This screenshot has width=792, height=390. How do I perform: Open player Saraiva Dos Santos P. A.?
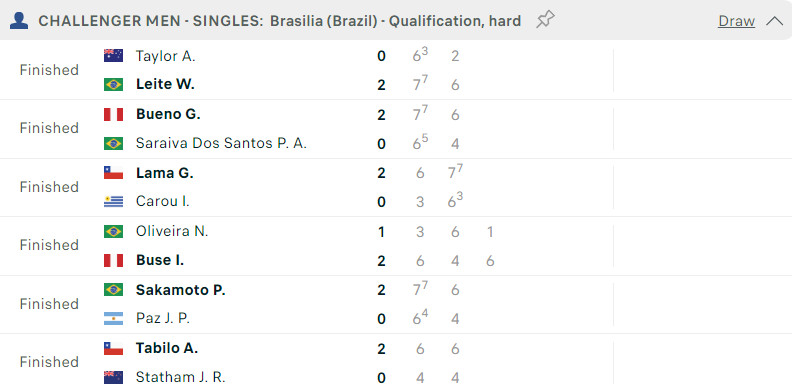pos(221,143)
